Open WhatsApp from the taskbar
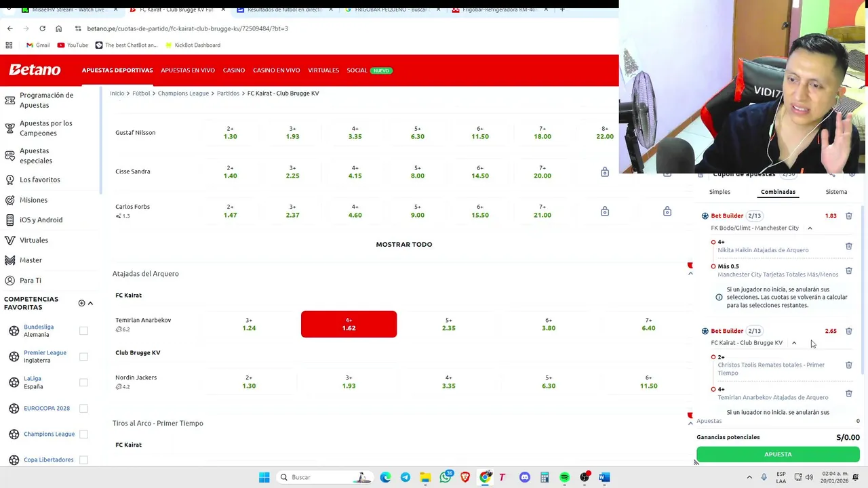This screenshot has width=868, height=488. (x=445, y=477)
